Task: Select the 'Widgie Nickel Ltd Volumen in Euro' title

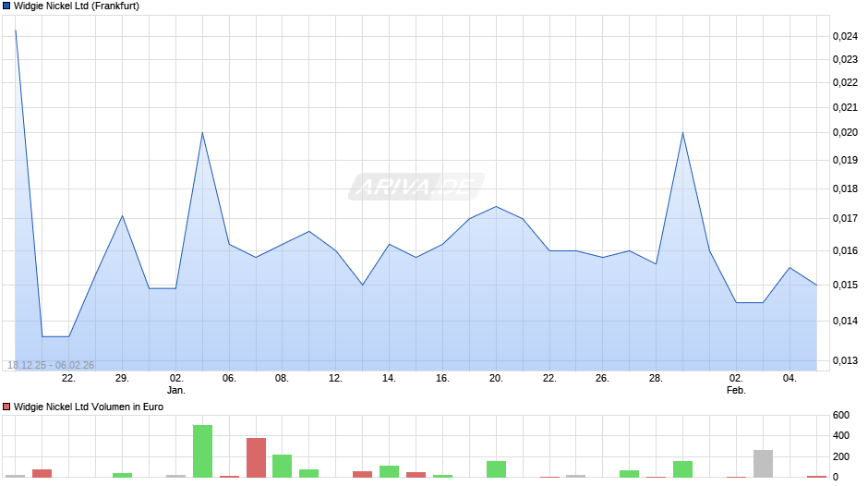Action: point(89,407)
